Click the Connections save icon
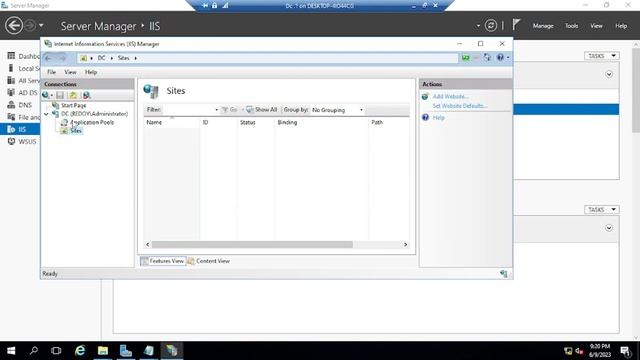The width and height of the screenshot is (640, 360). [x=60, y=96]
